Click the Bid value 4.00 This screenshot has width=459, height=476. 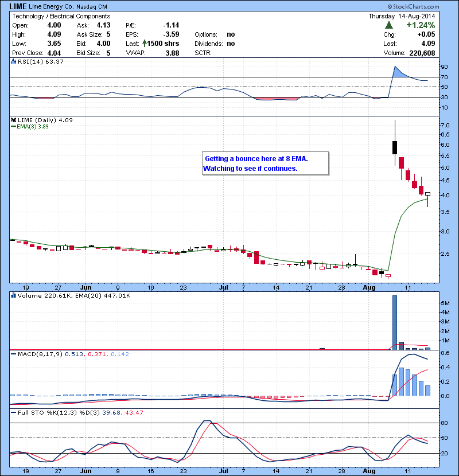coord(104,44)
